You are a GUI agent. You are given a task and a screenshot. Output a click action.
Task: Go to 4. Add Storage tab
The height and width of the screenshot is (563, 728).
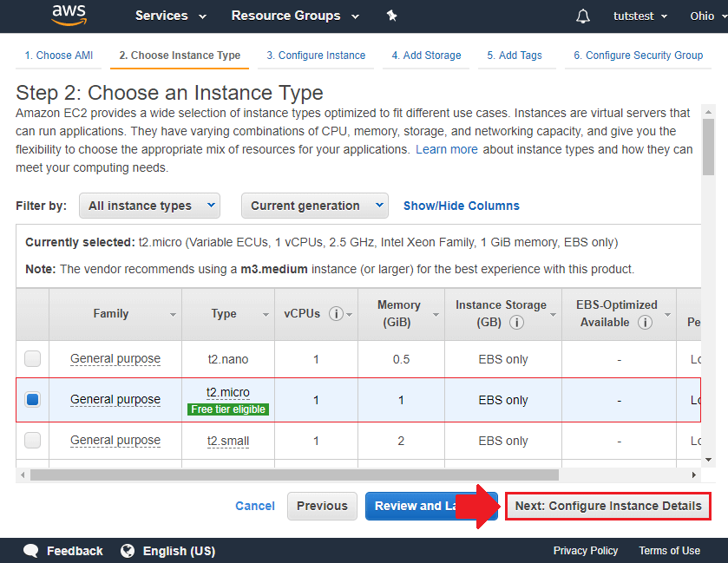426,56
